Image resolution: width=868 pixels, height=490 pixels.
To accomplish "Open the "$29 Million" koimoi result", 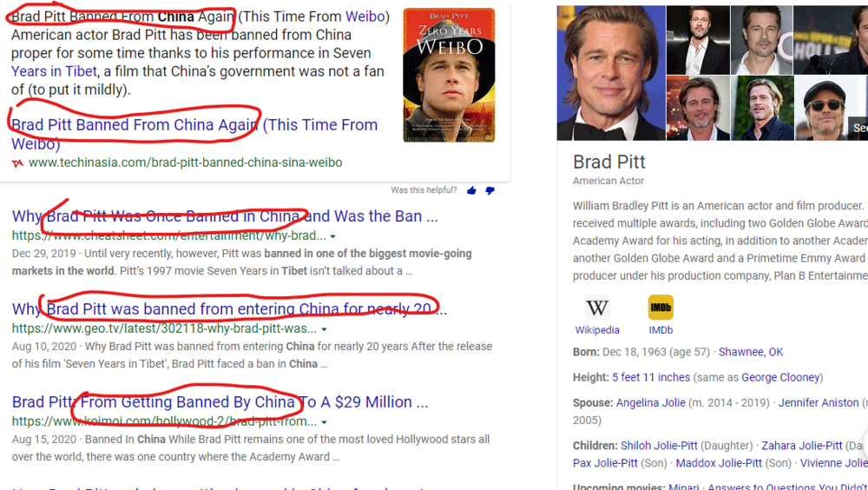I will pyautogui.click(x=220, y=402).
